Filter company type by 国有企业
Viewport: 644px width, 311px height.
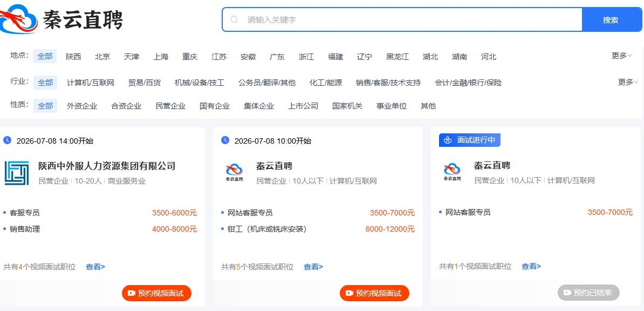point(215,106)
